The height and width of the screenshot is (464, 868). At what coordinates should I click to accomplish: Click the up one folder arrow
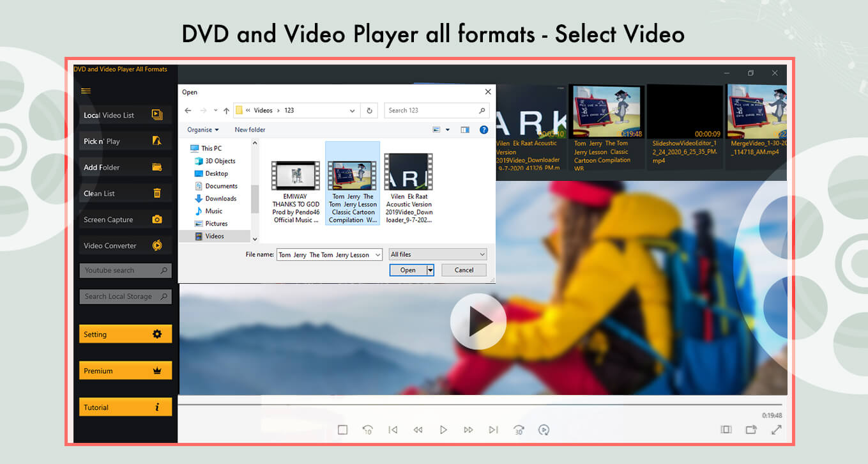pos(226,111)
